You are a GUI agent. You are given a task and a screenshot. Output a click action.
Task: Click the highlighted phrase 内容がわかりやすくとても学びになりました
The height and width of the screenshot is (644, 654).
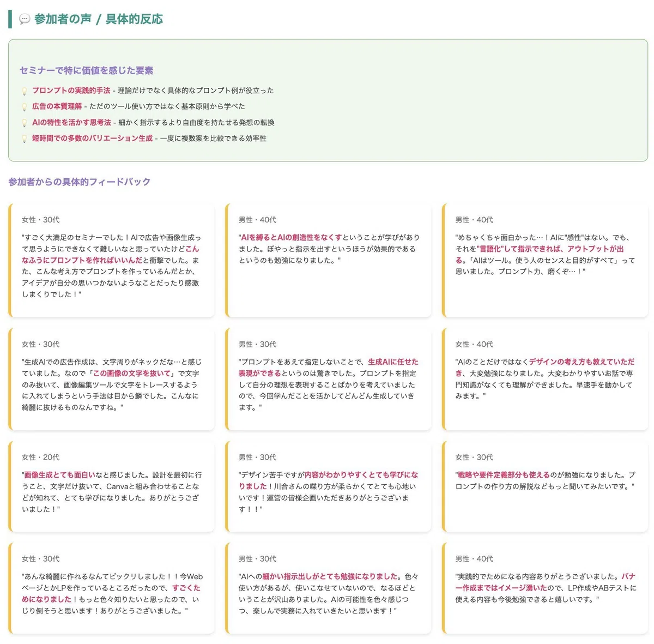(328, 480)
